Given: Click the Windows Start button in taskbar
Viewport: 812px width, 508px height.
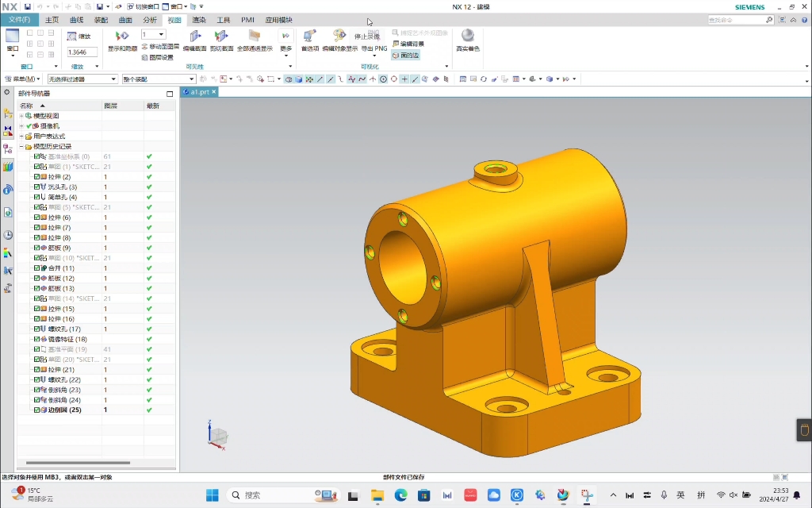Looking at the screenshot, I should 212,495.
